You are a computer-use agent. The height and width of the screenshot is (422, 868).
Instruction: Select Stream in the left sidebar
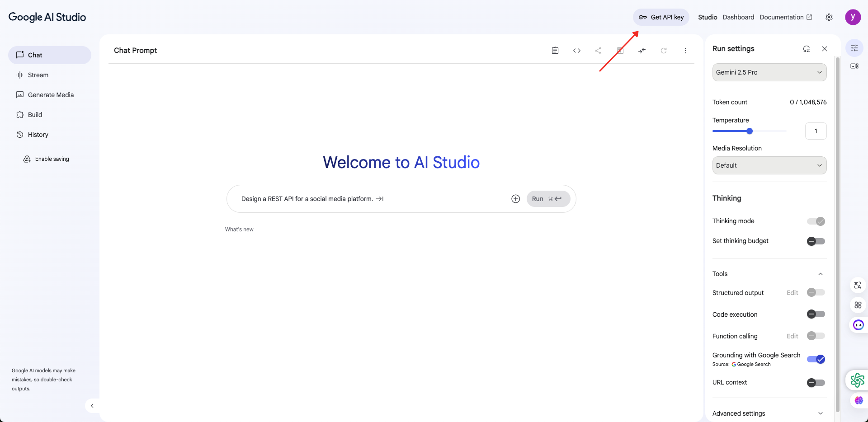50,75
